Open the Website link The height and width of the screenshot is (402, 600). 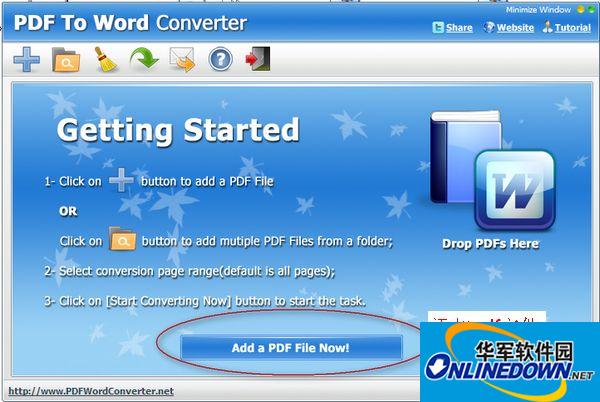515,28
